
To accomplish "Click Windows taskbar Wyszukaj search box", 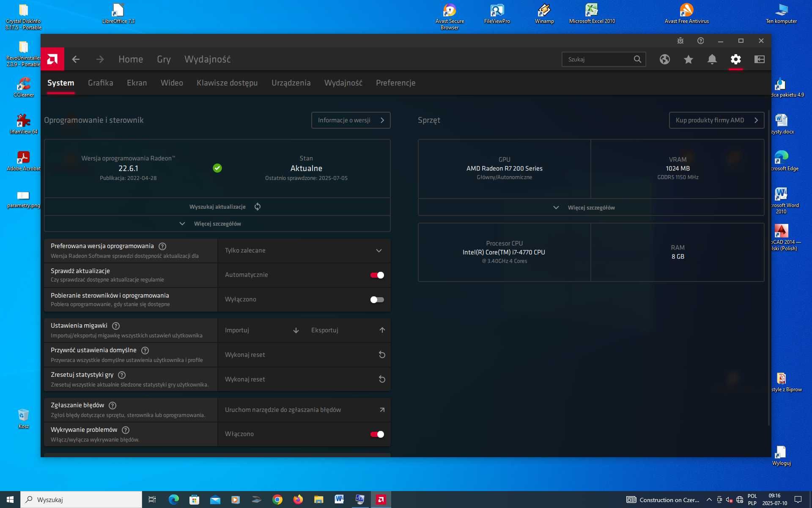I will 81,500.
